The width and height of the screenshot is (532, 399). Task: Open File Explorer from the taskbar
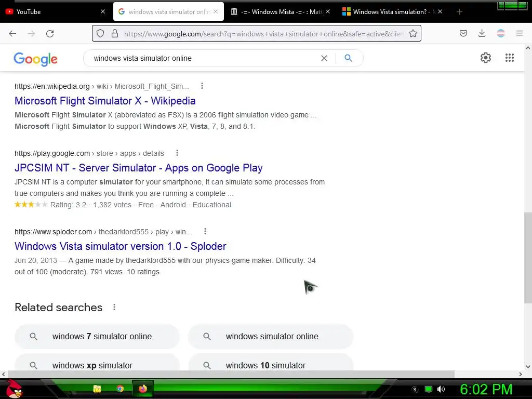point(97,389)
